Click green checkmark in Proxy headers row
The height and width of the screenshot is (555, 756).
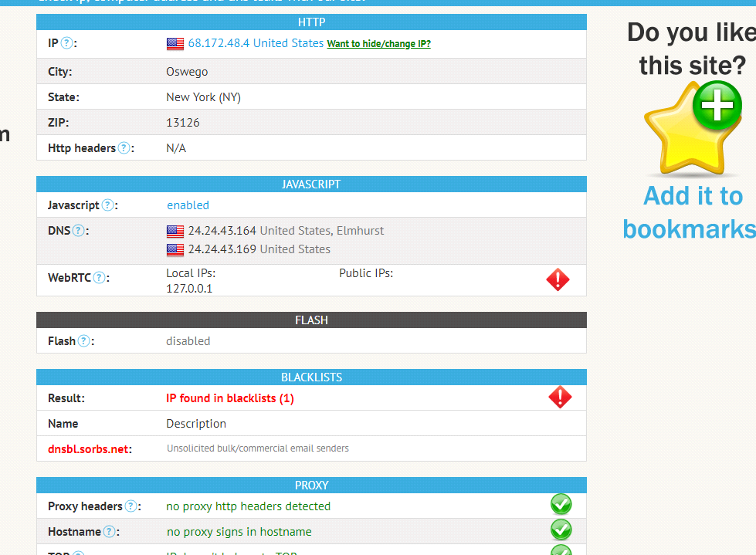click(561, 504)
